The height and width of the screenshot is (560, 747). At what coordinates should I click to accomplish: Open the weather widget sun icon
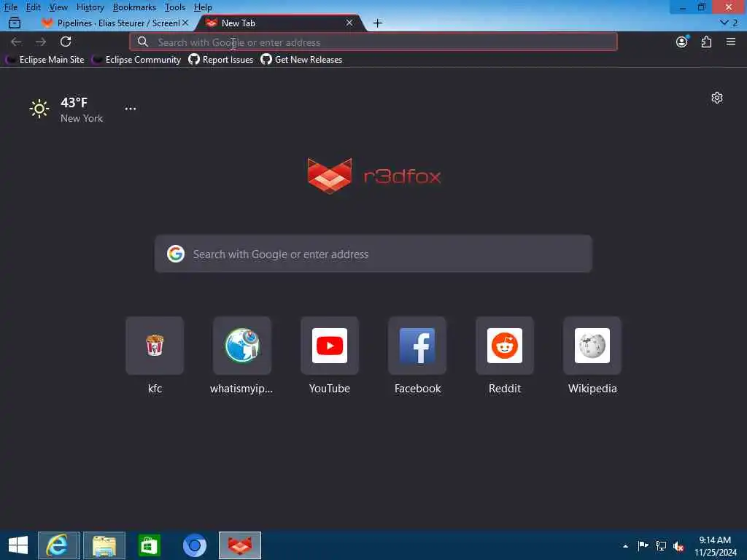[x=39, y=109]
